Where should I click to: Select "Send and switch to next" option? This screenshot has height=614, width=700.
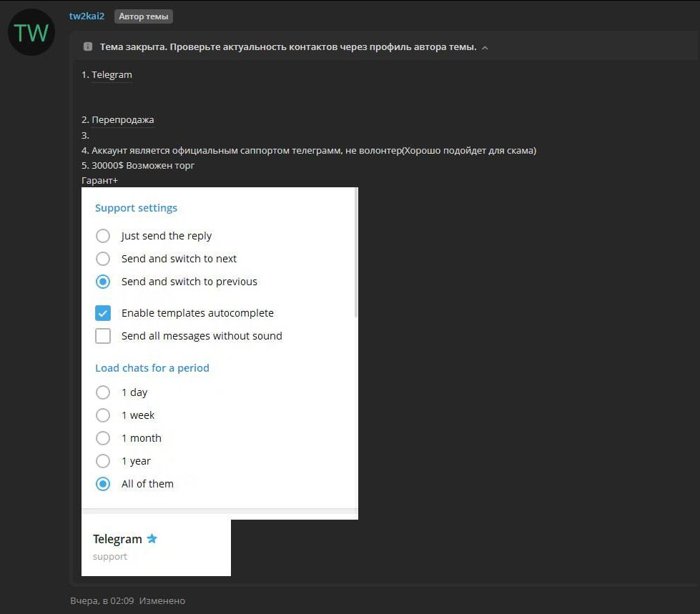pyautogui.click(x=103, y=258)
